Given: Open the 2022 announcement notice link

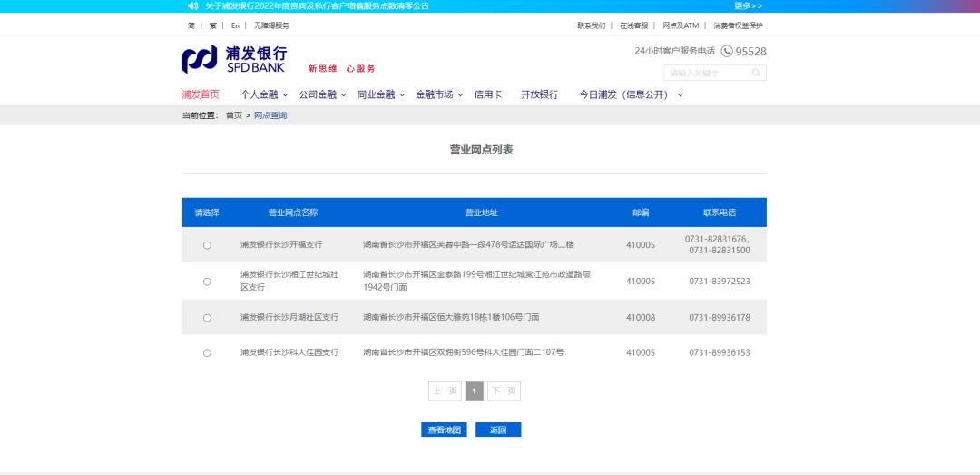Looking at the screenshot, I should (317, 5).
